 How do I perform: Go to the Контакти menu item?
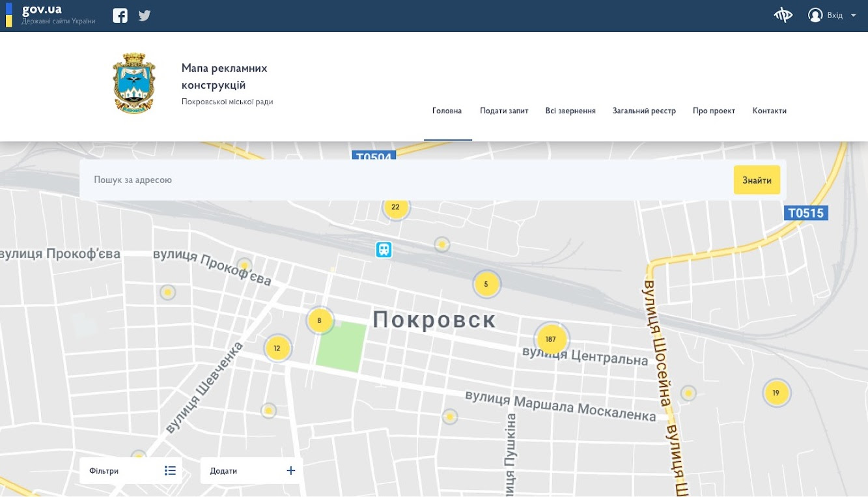[769, 111]
